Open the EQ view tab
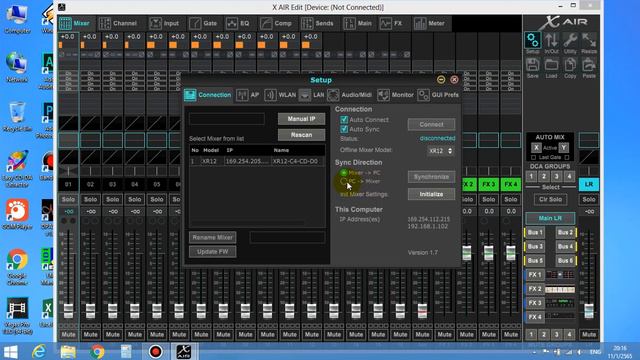Viewport: 640px width, 360px height. tap(238, 23)
